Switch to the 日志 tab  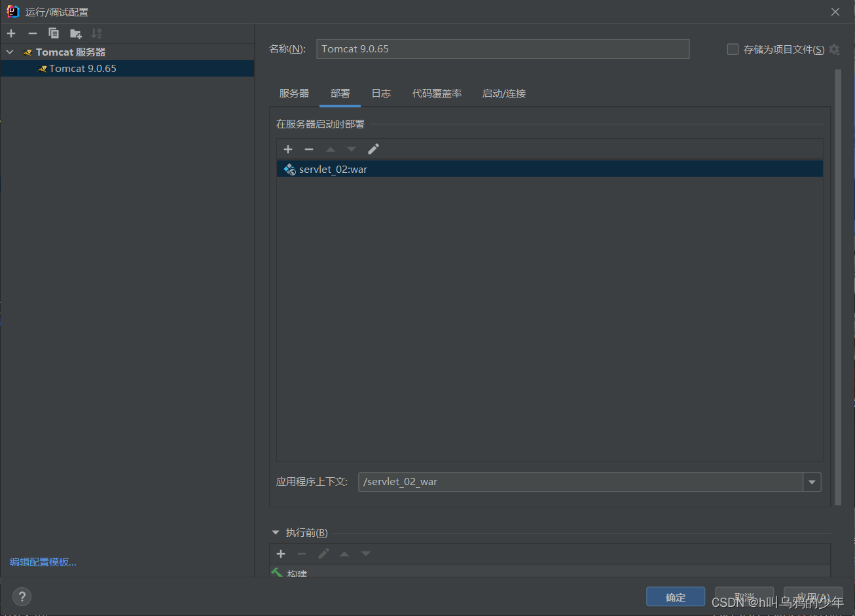(381, 94)
